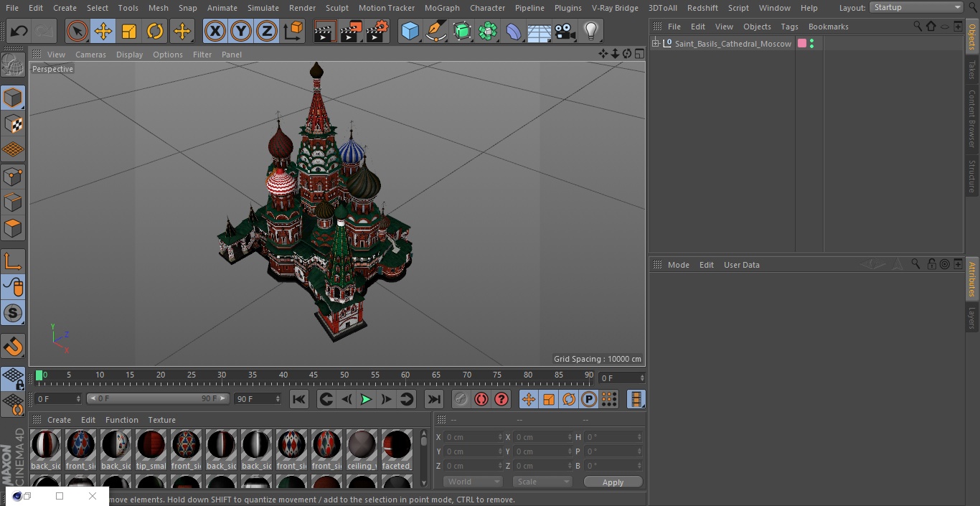The image size is (980, 506).
Task: Click the Coordinate System cube icon
Action: click(x=293, y=31)
